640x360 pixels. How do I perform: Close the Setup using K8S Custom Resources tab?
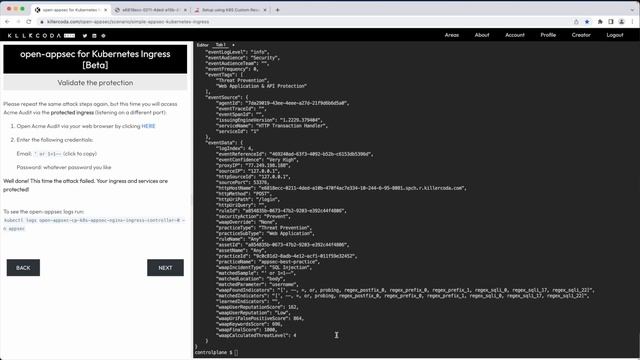tap(265, 10)
